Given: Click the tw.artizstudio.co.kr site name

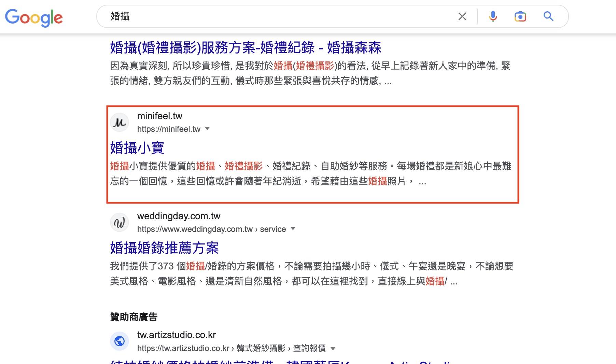Looking at the screenshot, I should [177, 335].
